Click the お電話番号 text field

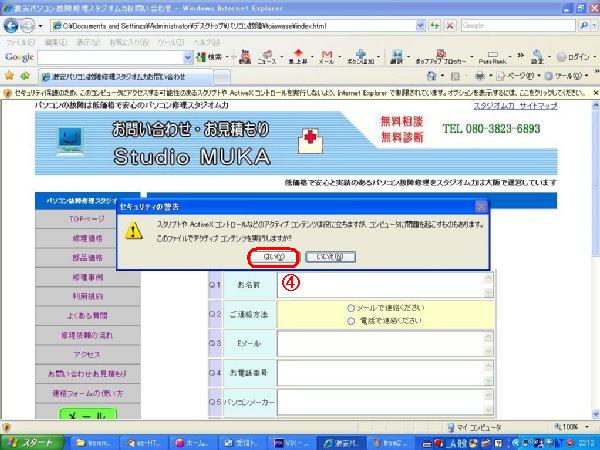pos(385,373)
